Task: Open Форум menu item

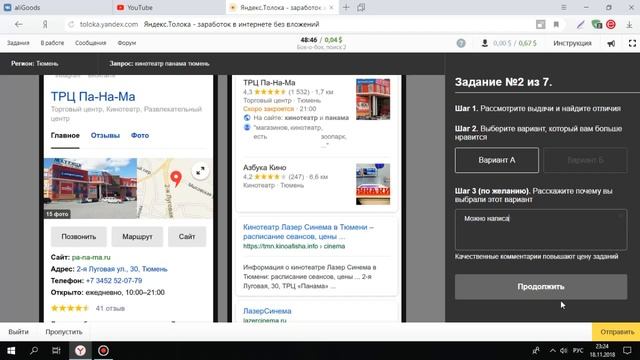Action: click(x=127, y=43)
